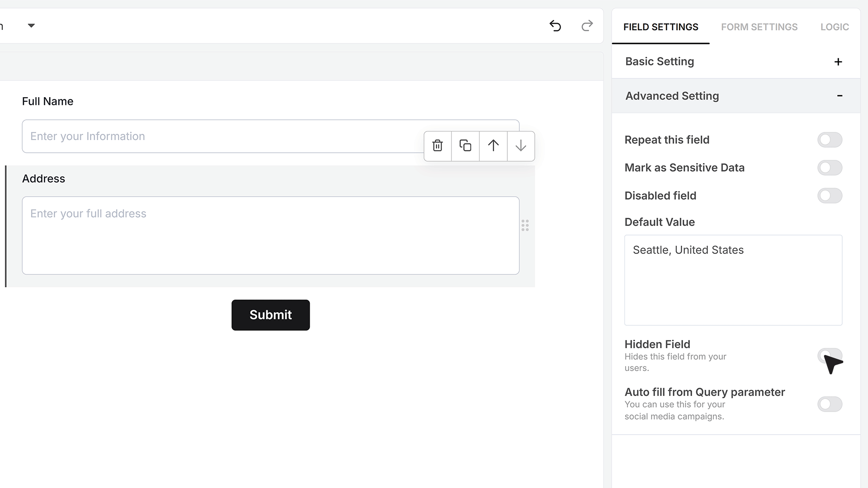
Task: Click the Default Value label
Action: 660,222
